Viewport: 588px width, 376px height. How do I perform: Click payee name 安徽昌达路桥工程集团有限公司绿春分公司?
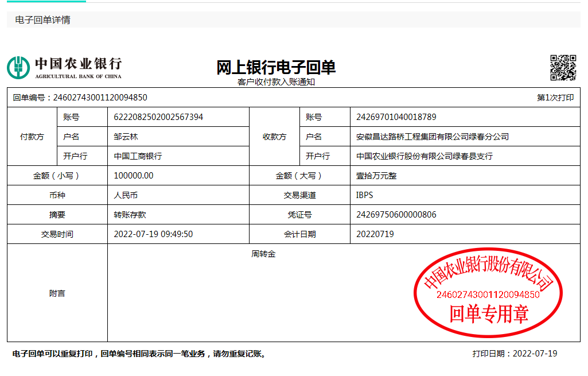(433, 137)
